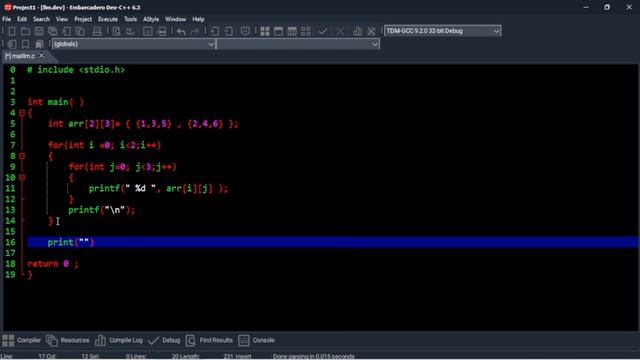This screenshot has width=640, height=360.
Task: Create a new source file from toolbar
Action: (x=12, y=31)
